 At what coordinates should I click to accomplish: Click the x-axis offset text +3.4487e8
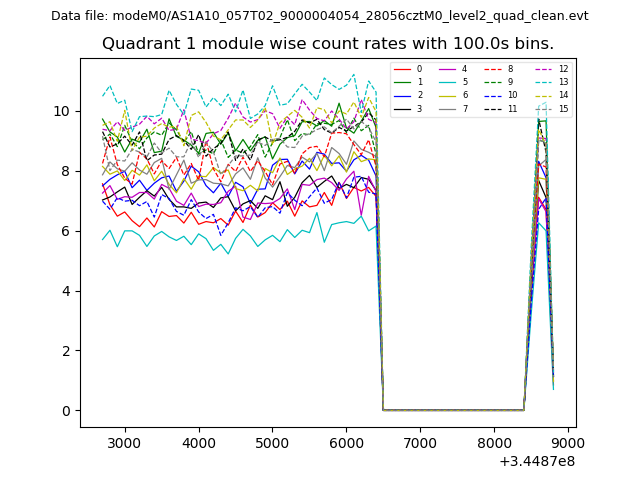[535, 461]
